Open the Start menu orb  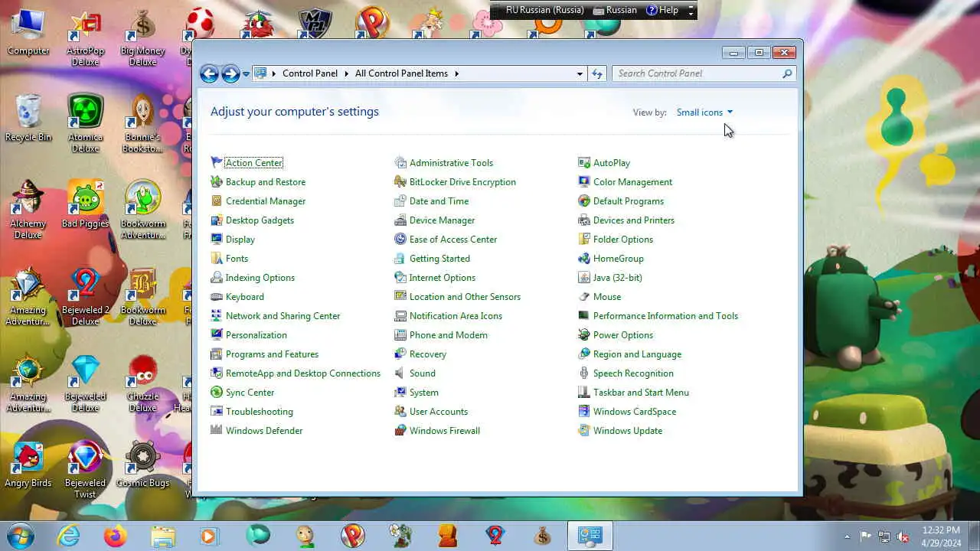[x=21, y=536]
